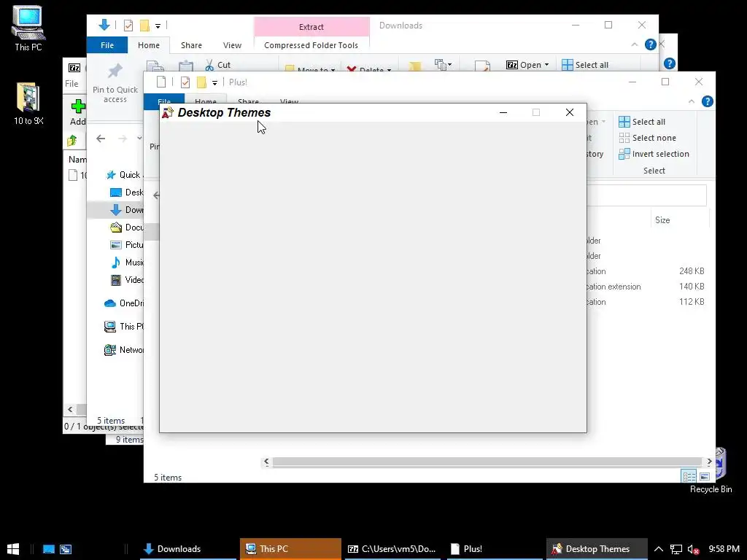Screen dimensions: 747x560
Task: Open Share tab in Downloads window
Action: (x=191, y=45)
